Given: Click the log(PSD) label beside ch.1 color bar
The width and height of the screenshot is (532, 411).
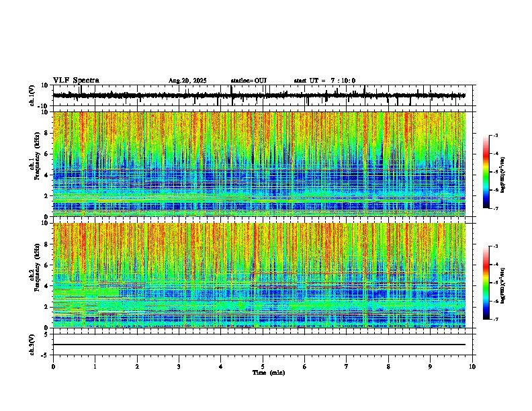Looking at the screenshot, I should pyautogui.click(x=503, y=175).
